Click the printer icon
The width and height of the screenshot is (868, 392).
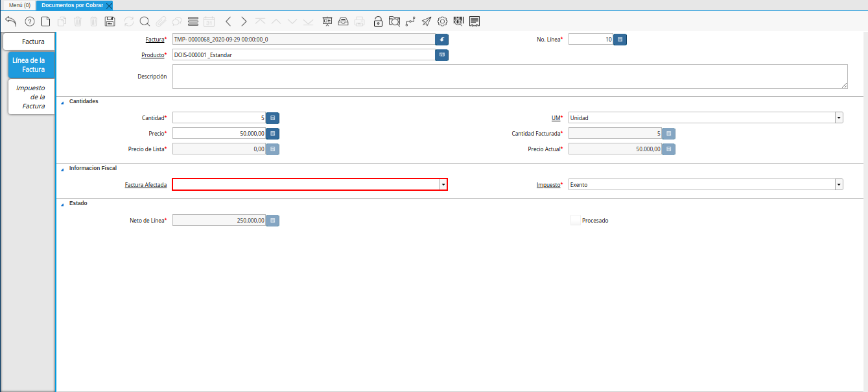click(359, 21)
